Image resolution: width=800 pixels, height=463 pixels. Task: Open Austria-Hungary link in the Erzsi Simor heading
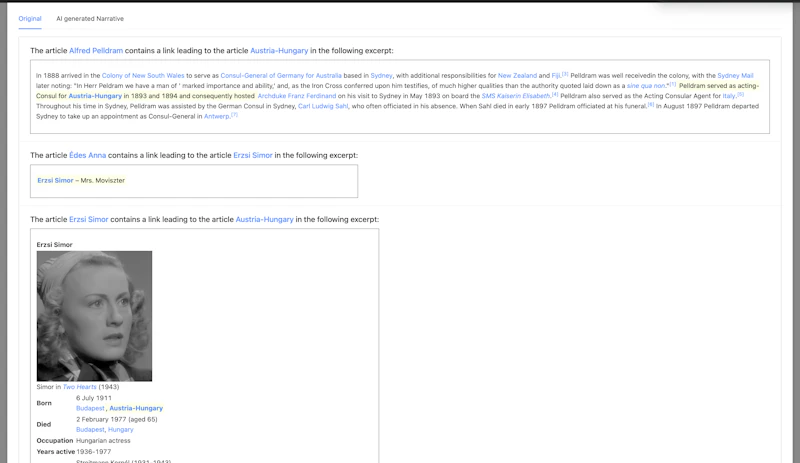pyautogui.click(x=264, y=220)
